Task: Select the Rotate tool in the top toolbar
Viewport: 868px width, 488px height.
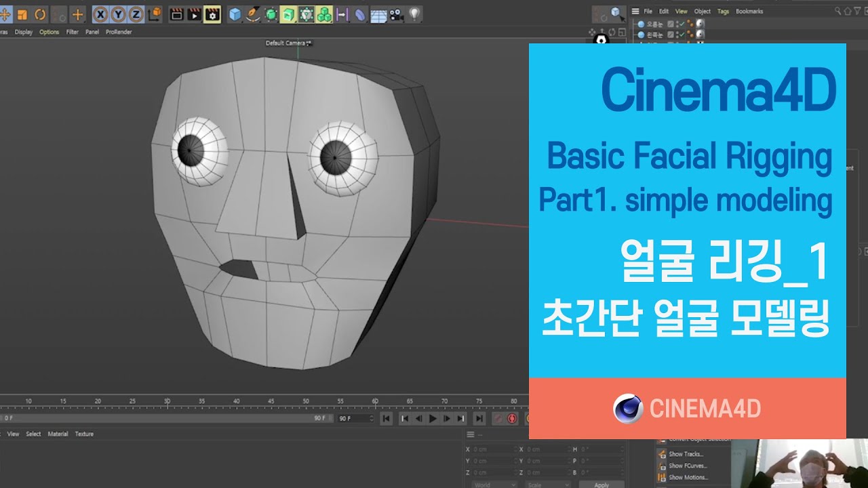Action: point(40,14)
